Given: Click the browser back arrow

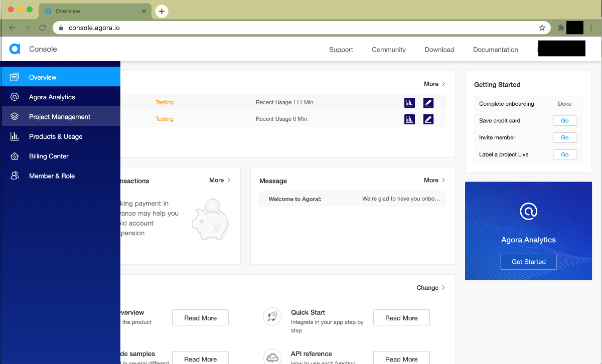Looking at the screenshot, I should pyautogui.click(x=12, y=28).
